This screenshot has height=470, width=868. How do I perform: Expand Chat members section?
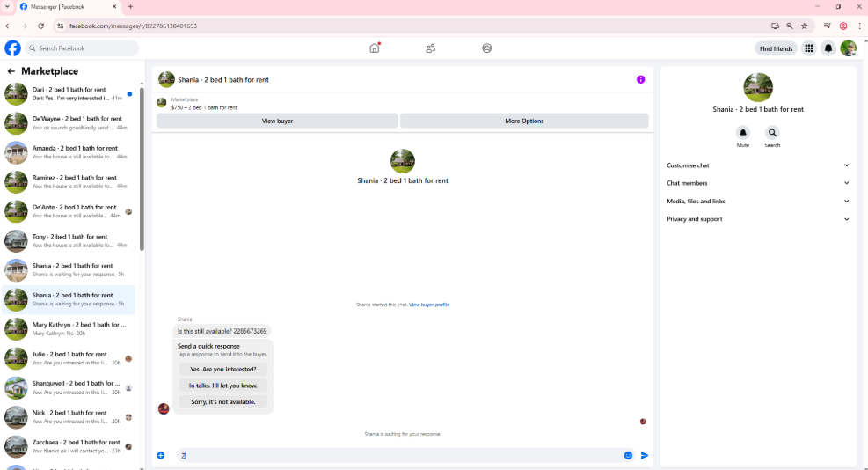pos(758,183)
